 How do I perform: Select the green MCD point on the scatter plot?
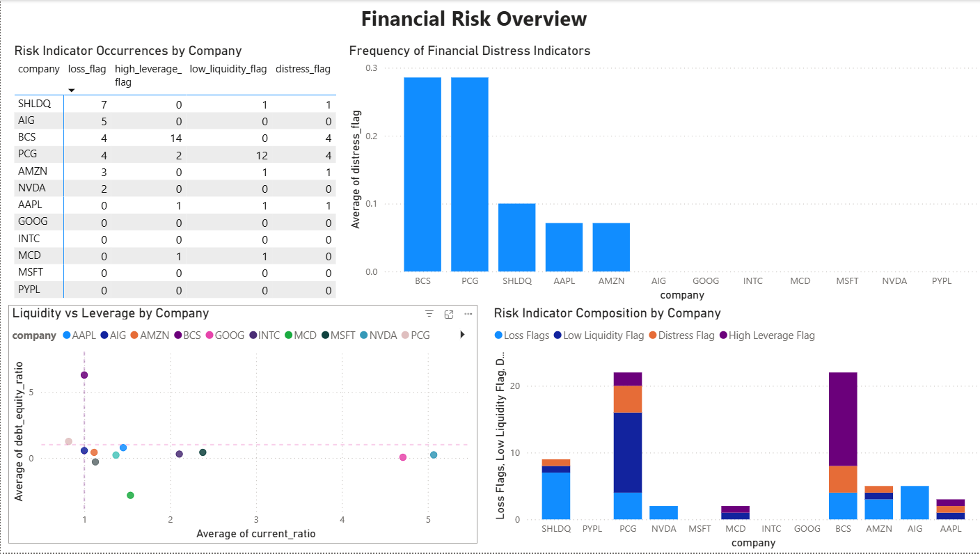pos(130,496)
